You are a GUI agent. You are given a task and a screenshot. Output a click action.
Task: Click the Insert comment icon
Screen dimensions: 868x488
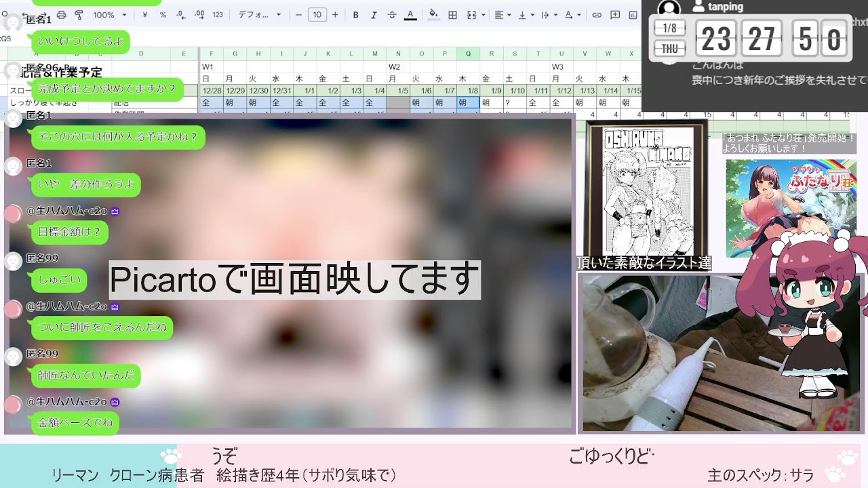click(615, 15)
